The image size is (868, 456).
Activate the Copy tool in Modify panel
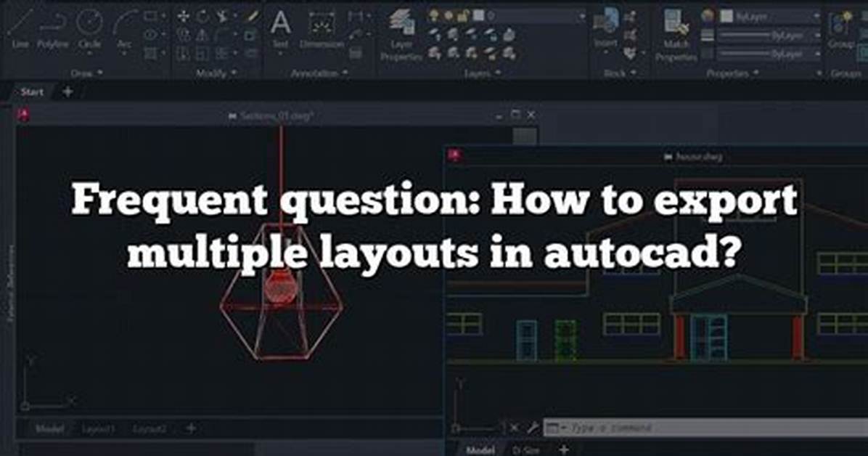(x=183, y=35)
